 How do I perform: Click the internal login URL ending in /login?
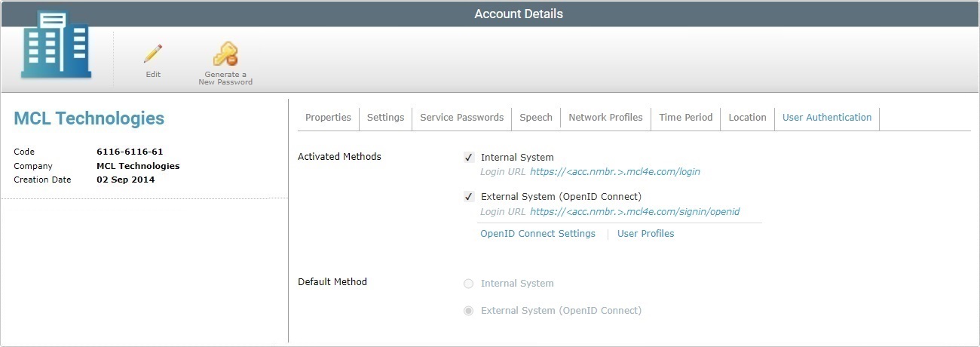[615, 172]
